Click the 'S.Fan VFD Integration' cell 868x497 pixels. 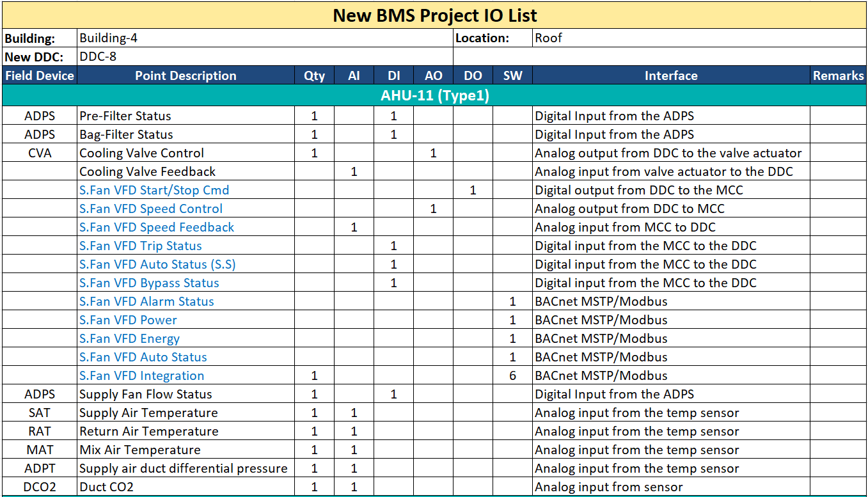[185, 375]
